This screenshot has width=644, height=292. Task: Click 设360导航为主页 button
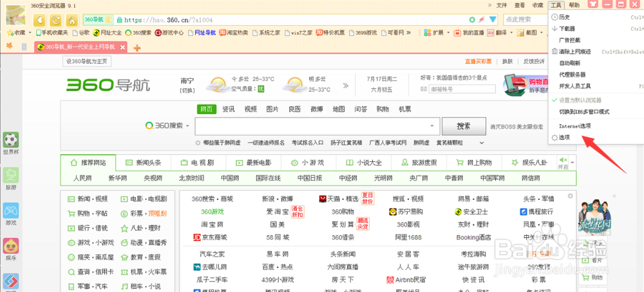[87, 62]
